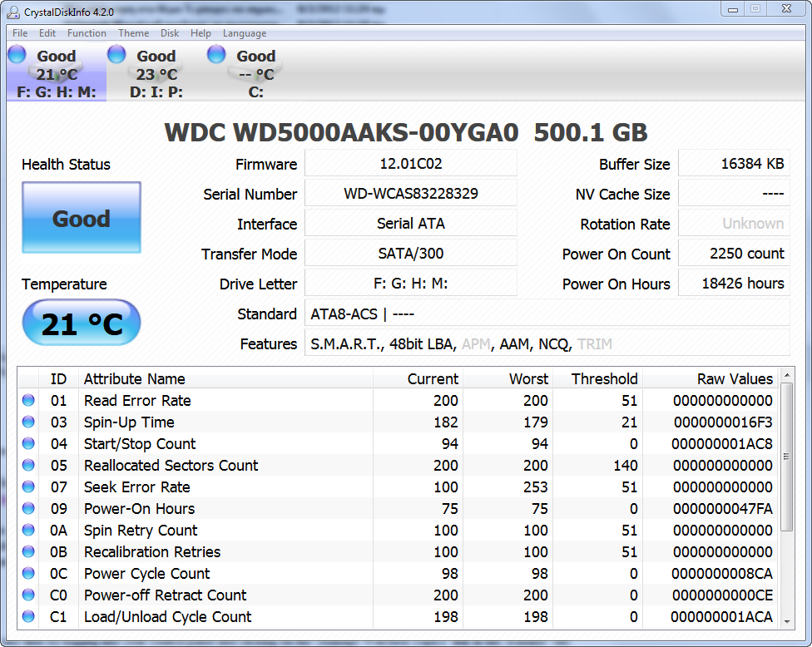Select the Spin-Up Time attribute name
The width and height of the screenshot is (812, 647).
(129, 422)
